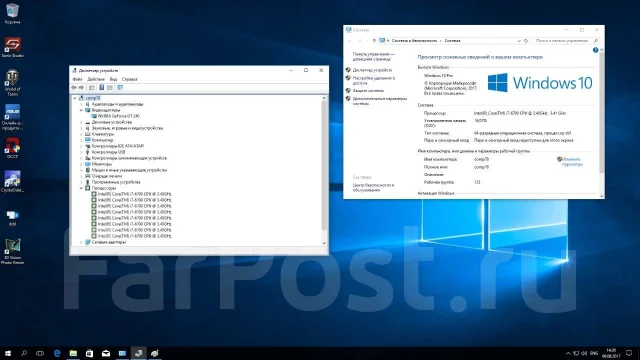Click Панель управления — домашняя страница link
The height and width of the screenshot is (360, 640).
[373, 56]
